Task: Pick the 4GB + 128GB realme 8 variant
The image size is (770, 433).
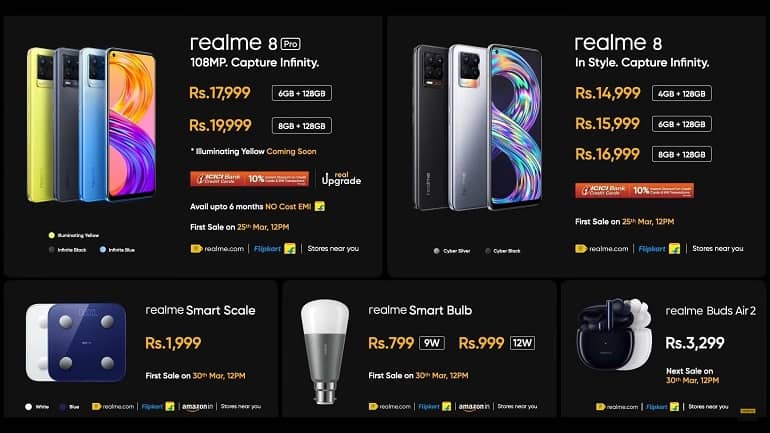Action: 682,93
